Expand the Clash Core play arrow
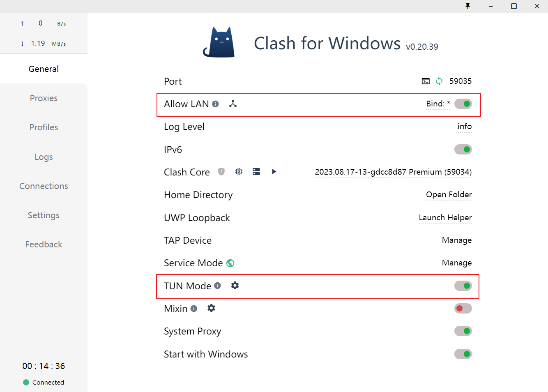Screen dimensions: 548x392 (x=274, y=172)
